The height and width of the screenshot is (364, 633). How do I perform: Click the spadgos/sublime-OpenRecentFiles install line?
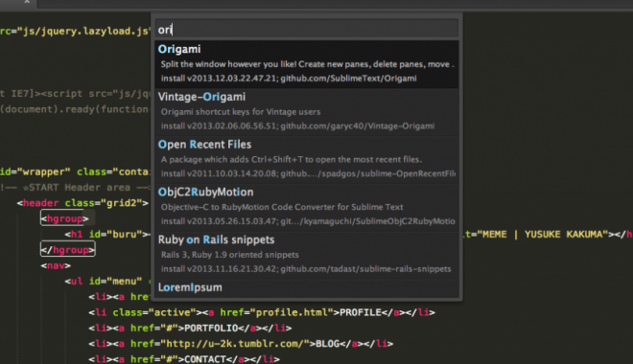(x=308, y=173)
